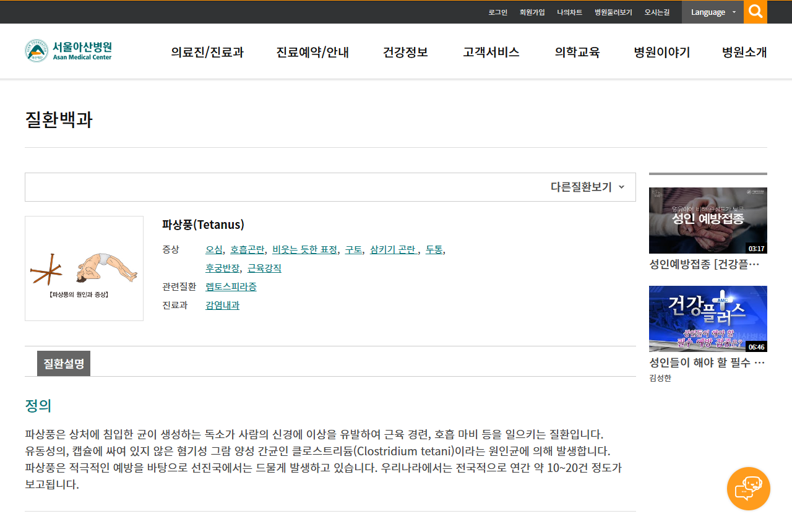Viewport: 792px width, 532px height.
Task: Click the 회원가입 link
Action: tap(532, 12)
